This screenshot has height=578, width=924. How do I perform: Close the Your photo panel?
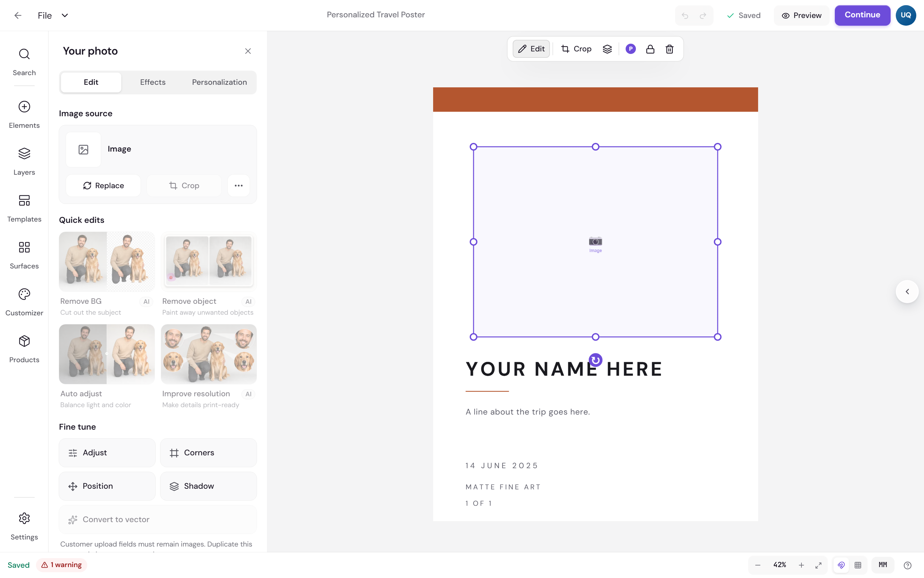[248, 51]
